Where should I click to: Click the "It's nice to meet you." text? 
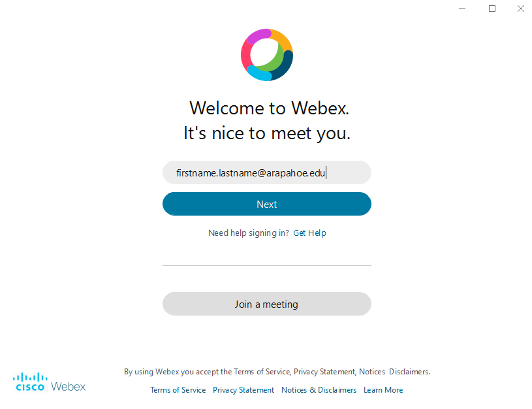(x=266, y=134)
